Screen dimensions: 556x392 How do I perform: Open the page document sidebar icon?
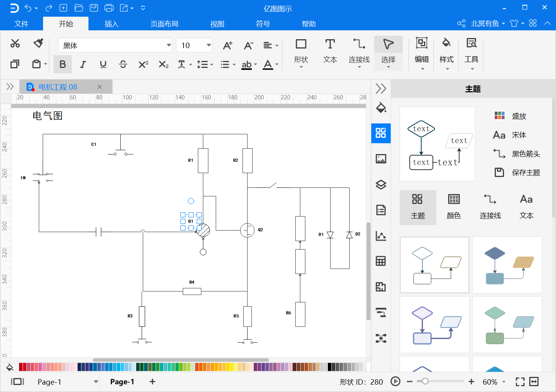pyautogui.click(x=381, y=210)
